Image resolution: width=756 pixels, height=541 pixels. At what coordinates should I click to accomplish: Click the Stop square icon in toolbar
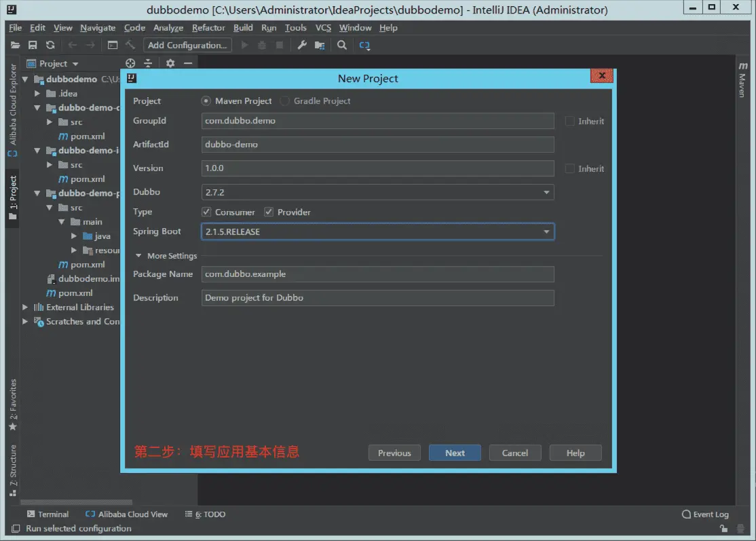pyautogui.click(x=279, y=45)
